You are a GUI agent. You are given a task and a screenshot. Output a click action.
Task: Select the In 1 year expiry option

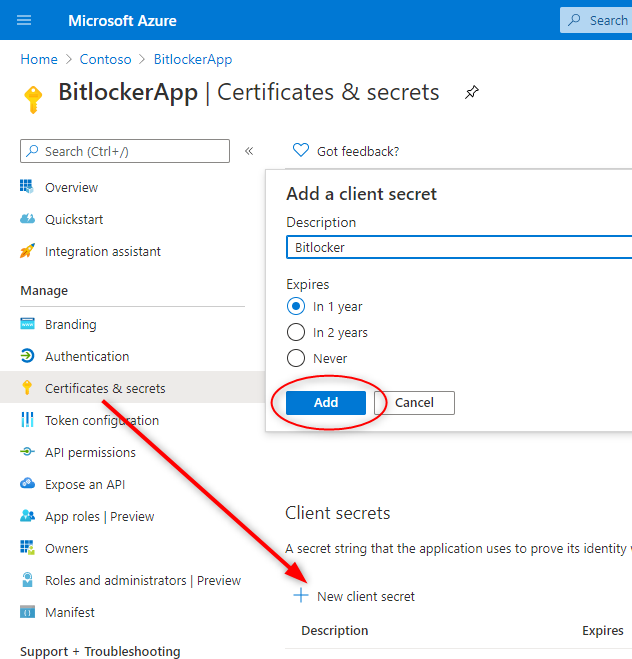(296, 306)
